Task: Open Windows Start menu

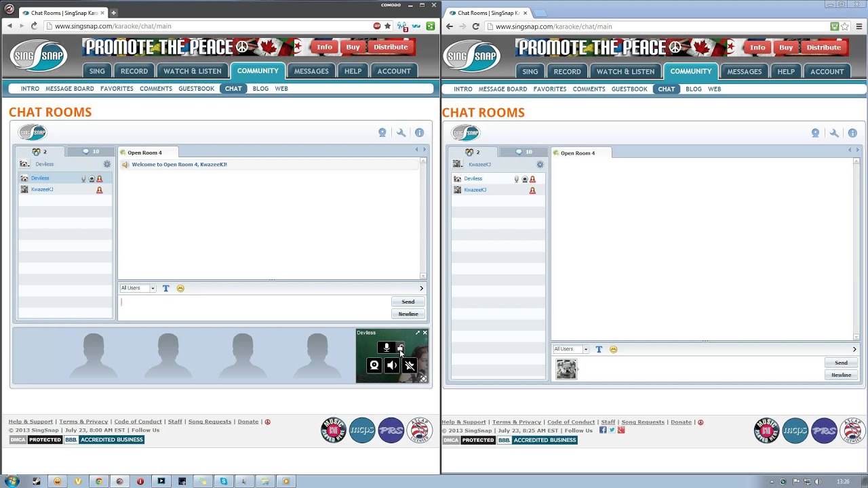Action: pos(12,481)
